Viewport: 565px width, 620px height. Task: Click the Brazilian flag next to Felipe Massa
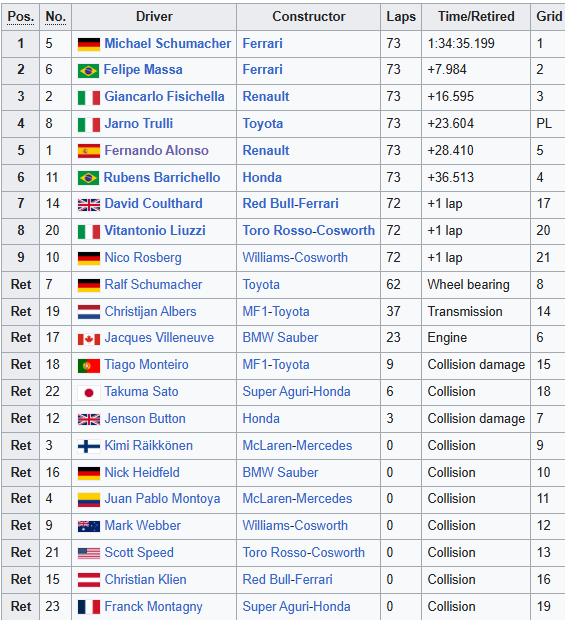click(89, 71)
